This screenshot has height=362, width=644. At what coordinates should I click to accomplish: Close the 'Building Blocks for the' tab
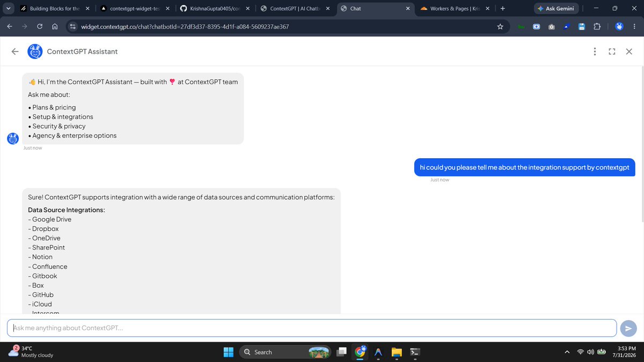click(87, 9)
